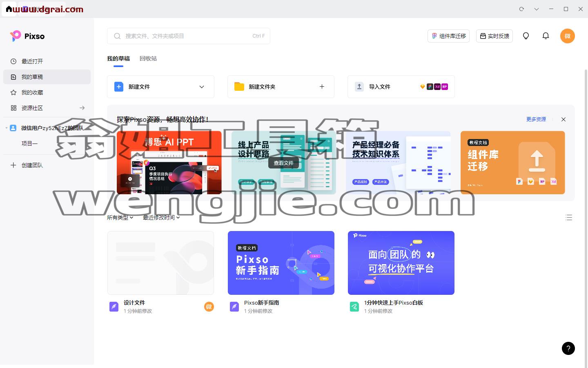Viewport: 588px width, 368px height.
Task: Click the Sketch import icon
Action: 423,87
